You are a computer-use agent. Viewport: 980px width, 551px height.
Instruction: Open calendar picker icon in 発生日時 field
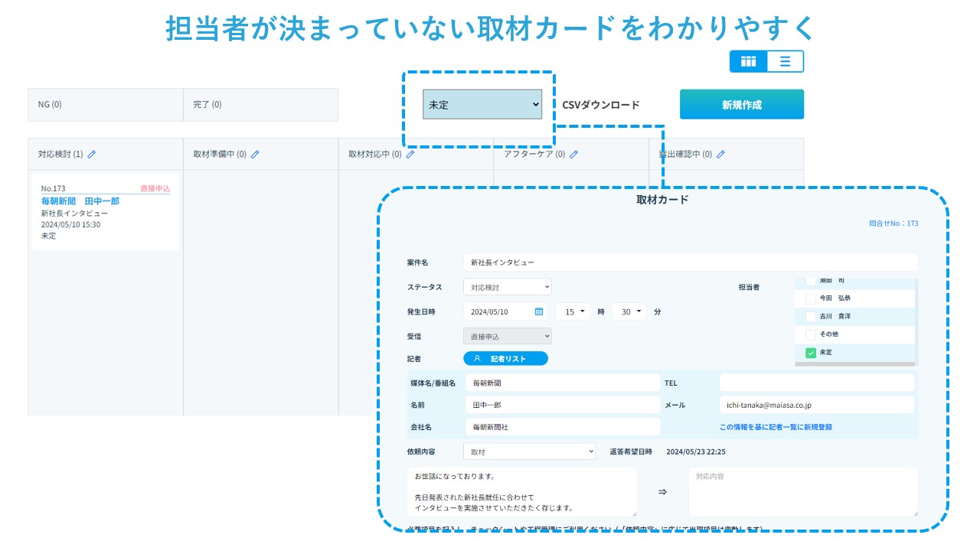point(539,311)
